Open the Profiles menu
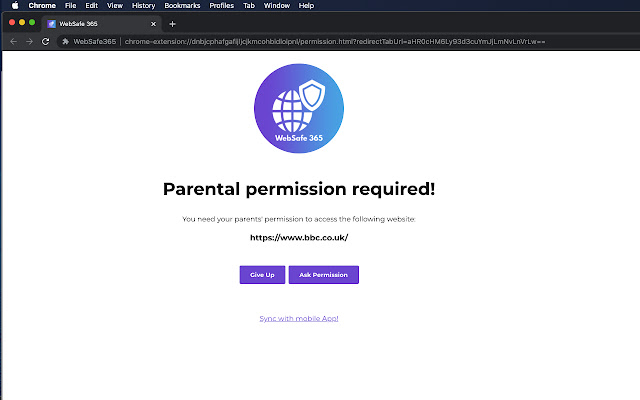Image resolution: width=640 pixels, height=400 pixels. (222, 5)
